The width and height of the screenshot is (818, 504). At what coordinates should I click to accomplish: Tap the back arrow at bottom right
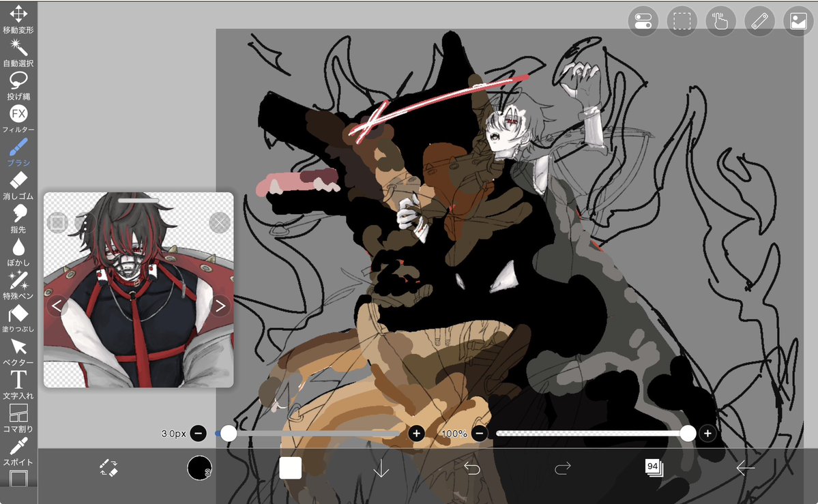(x=745, y=468)
